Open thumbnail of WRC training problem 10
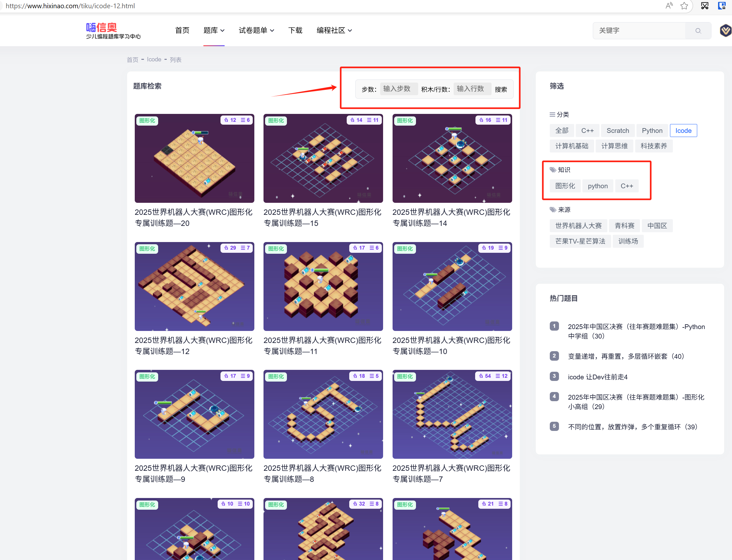The width and height of the screenshot is (732, 560). 452,286
